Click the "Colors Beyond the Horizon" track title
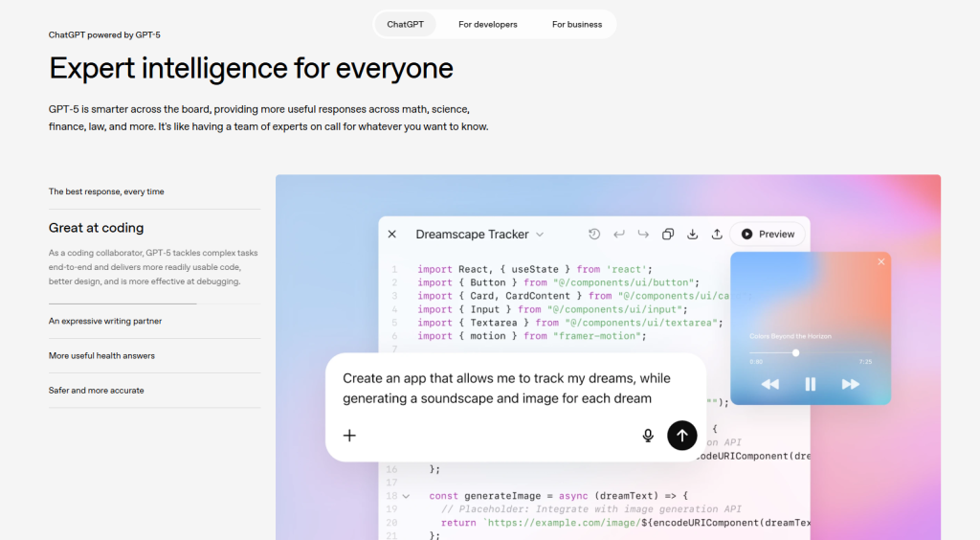The height and width of the screenshot is (540, 980). (x=790, y=336)
